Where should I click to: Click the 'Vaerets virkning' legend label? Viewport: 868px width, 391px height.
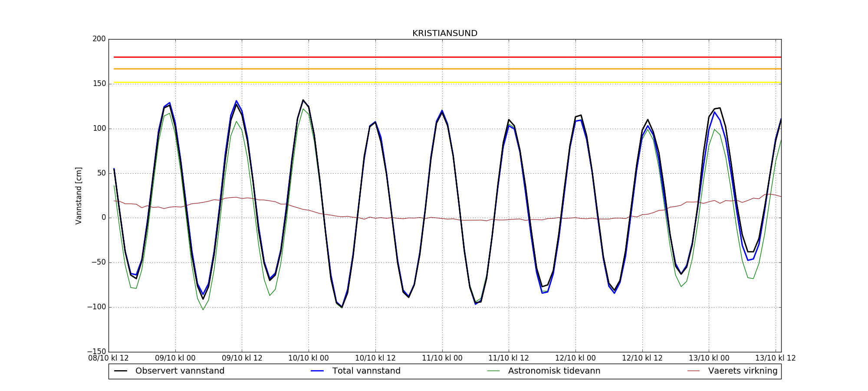click(743, 371)
